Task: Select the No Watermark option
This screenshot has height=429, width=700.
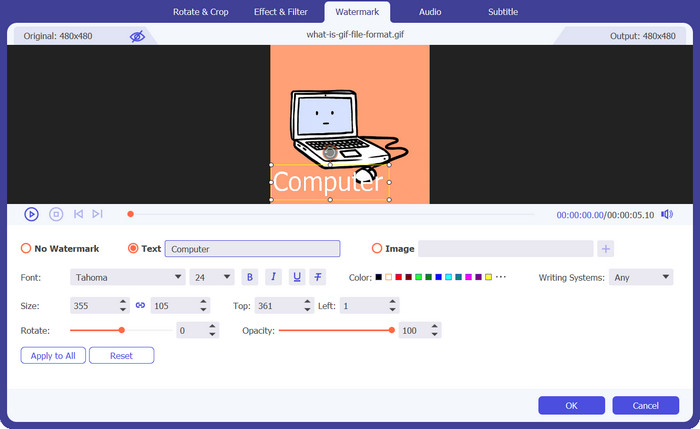Action: 26,249
